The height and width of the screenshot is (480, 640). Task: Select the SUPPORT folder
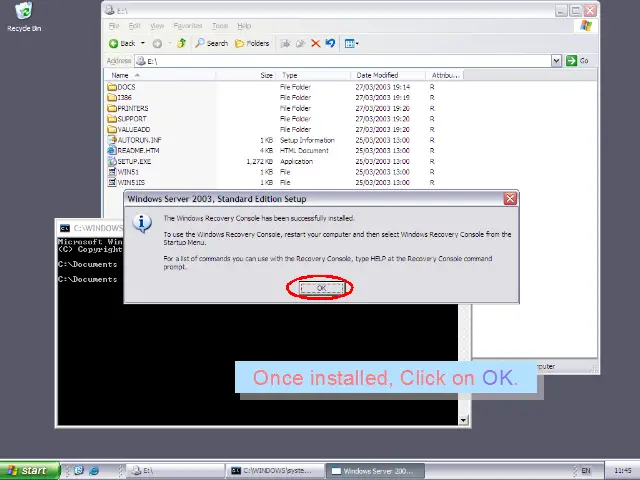[x=127, y=119]
